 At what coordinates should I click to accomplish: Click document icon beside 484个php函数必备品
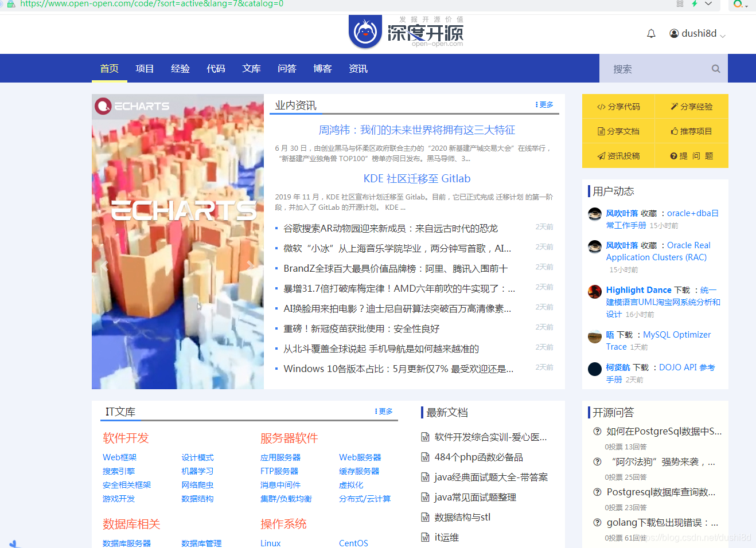coord(426,457)
